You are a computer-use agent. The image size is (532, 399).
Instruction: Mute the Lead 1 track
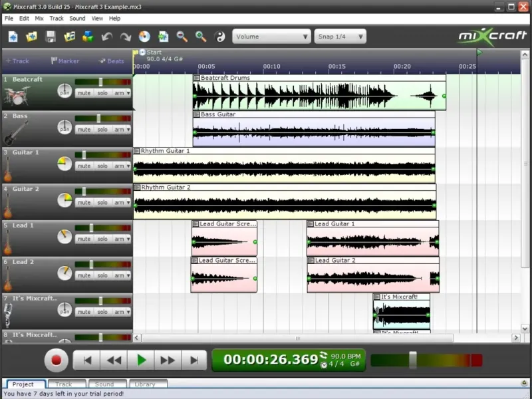(84, 239)
